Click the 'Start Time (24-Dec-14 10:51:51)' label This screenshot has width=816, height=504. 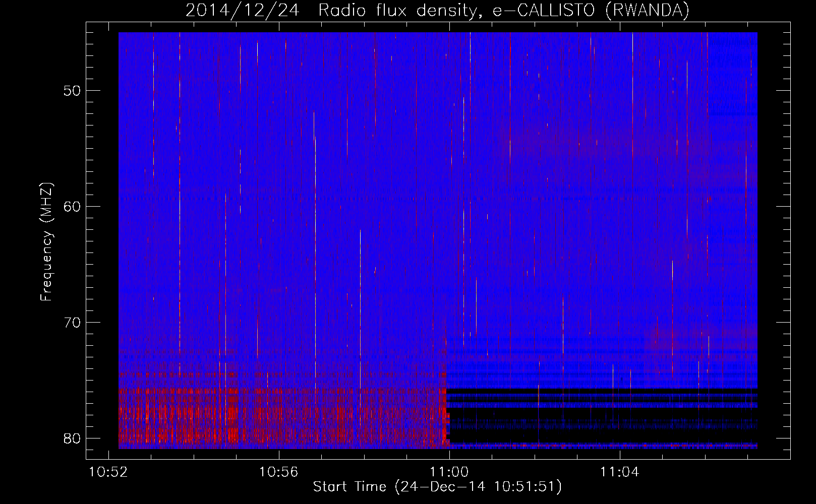point(437,487)
